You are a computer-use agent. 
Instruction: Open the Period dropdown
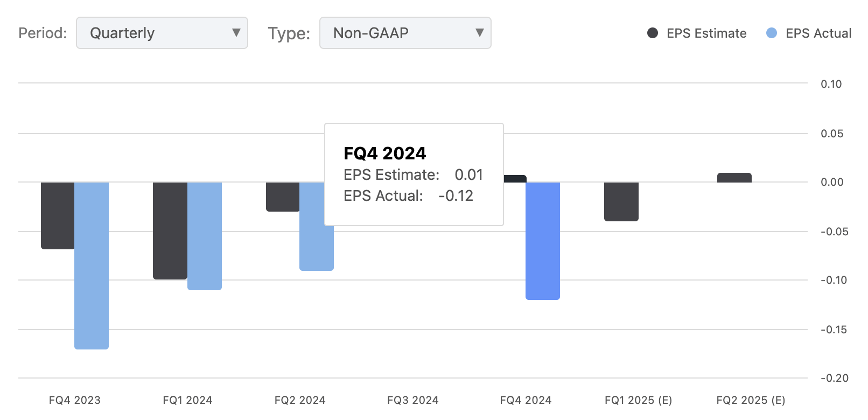pos(162,33)
